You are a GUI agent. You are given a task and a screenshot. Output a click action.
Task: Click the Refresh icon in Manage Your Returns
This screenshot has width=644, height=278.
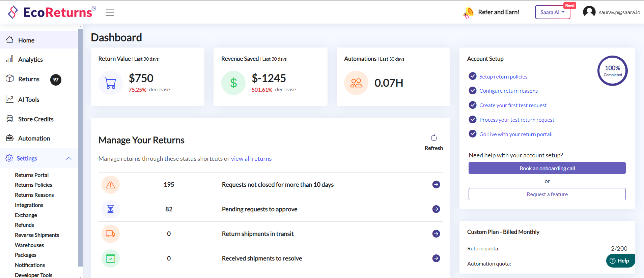coord(434,138)
